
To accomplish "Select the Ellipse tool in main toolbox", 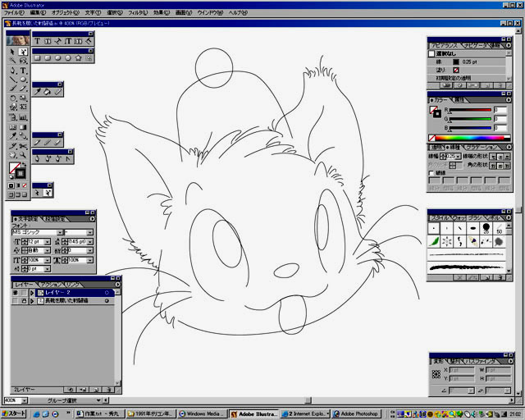I will [x=23, y=80].
